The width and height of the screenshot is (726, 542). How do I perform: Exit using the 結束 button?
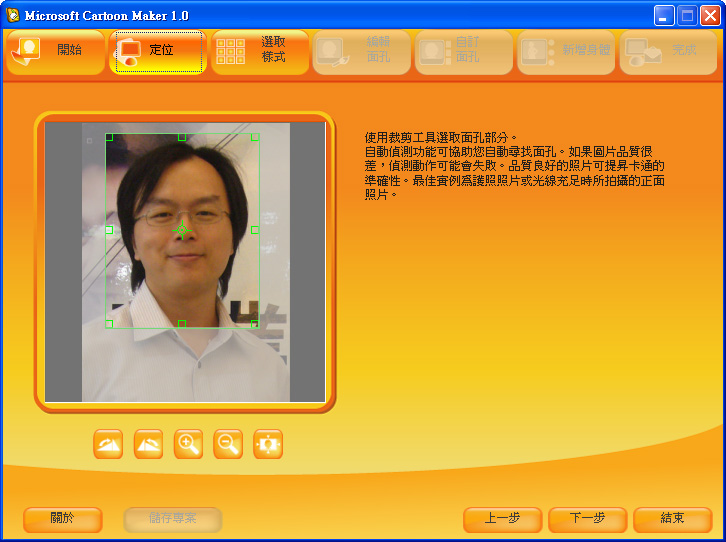672,520
